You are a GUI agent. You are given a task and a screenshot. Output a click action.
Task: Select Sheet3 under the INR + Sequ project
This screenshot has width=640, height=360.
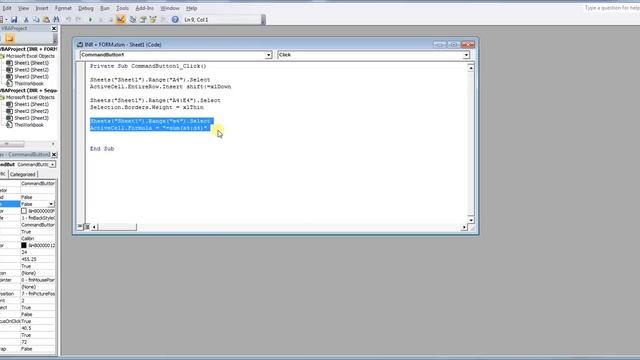coord(31,118)
